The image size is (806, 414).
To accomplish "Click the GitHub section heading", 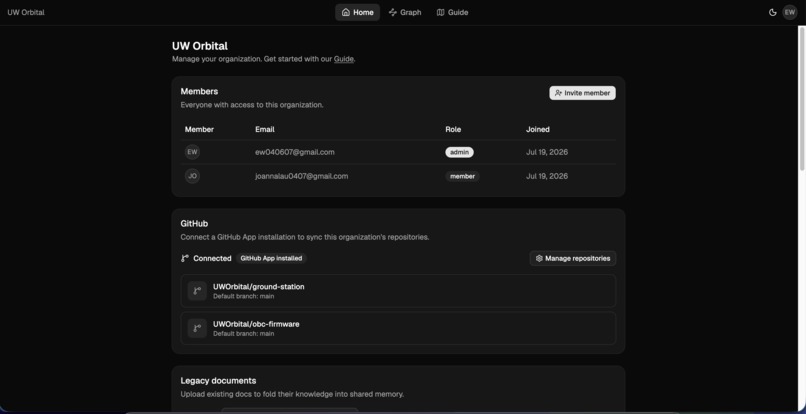I will [x=194, y=224].
